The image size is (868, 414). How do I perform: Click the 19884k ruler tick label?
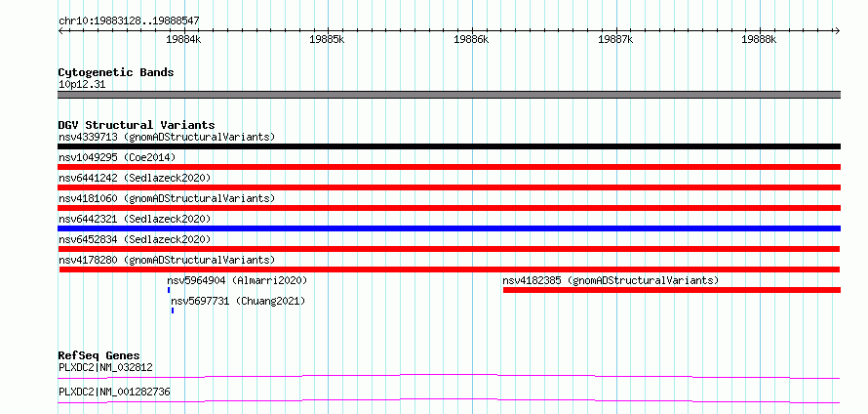click(x=183, y=39)
